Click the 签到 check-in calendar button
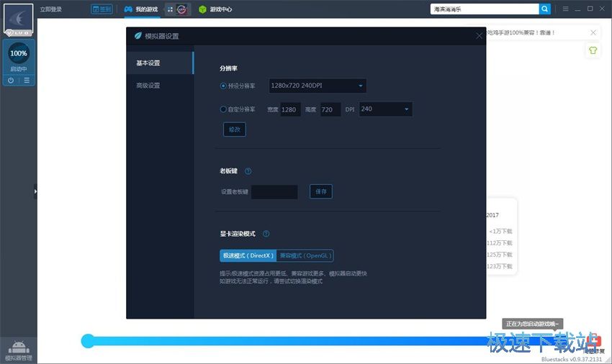The height and width of the screenshot is (364, 612). tap(102, 9)
